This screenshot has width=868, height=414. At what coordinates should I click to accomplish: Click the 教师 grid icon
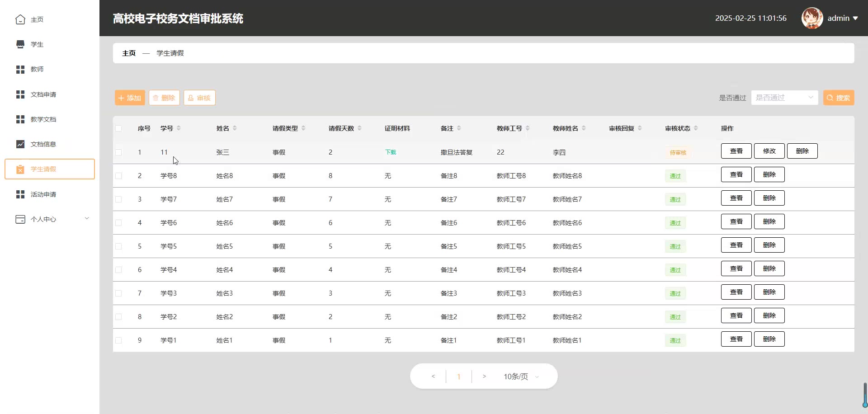20,69
